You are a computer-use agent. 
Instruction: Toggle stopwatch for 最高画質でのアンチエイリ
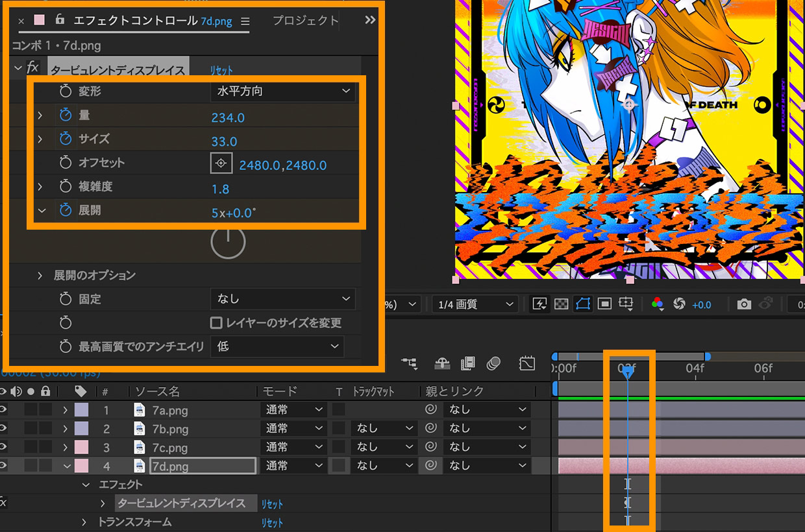point(65,346)
